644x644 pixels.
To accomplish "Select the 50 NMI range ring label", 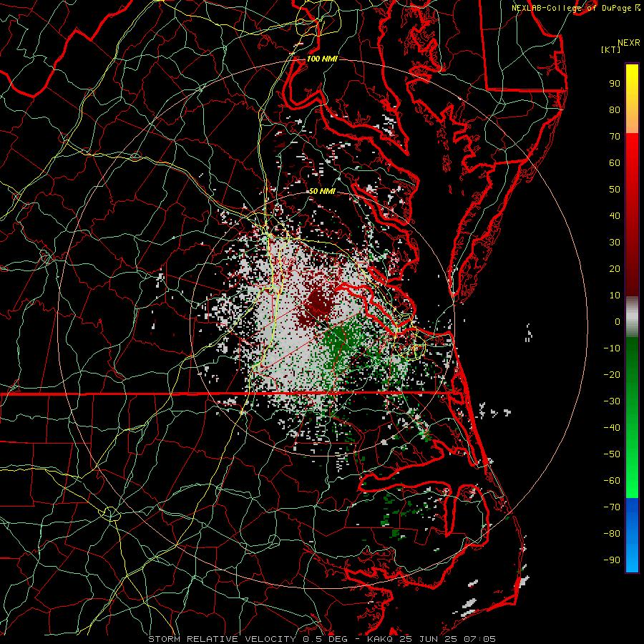I will (x=322, y=191).
